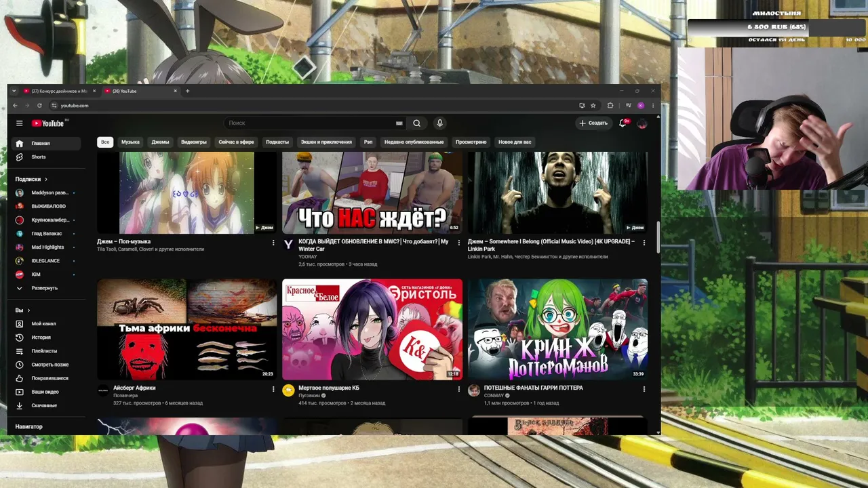Click the browser address bar youtube.com
868x488 pixels.
pos(312,106)
